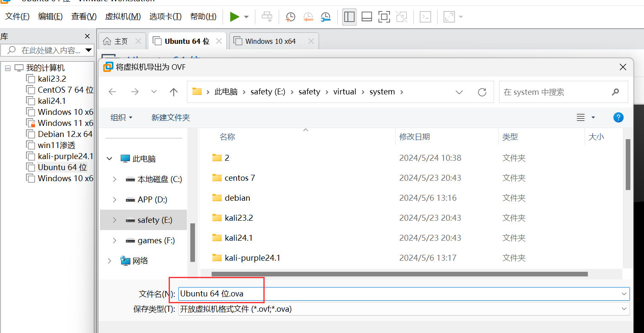Select CentOS 7 64 位 in library
Image resolution: width=644 pixels, height=333 pixels.
pos(59,90)
